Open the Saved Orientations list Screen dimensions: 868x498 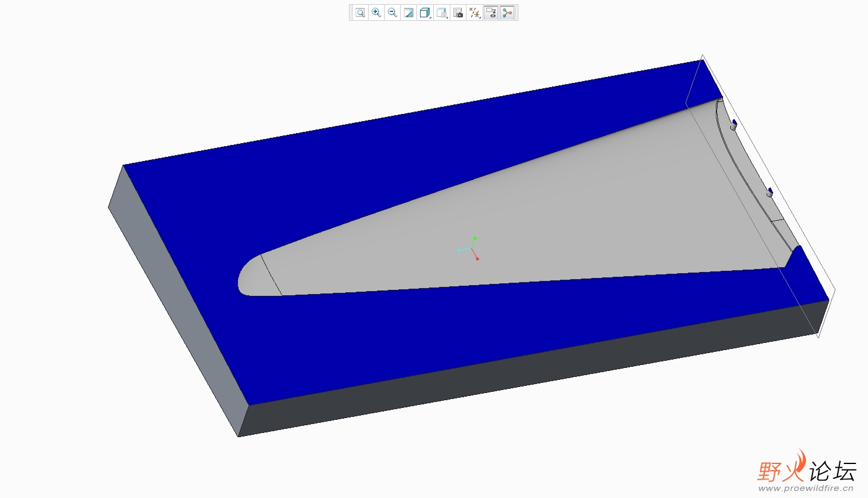[442, 13]
